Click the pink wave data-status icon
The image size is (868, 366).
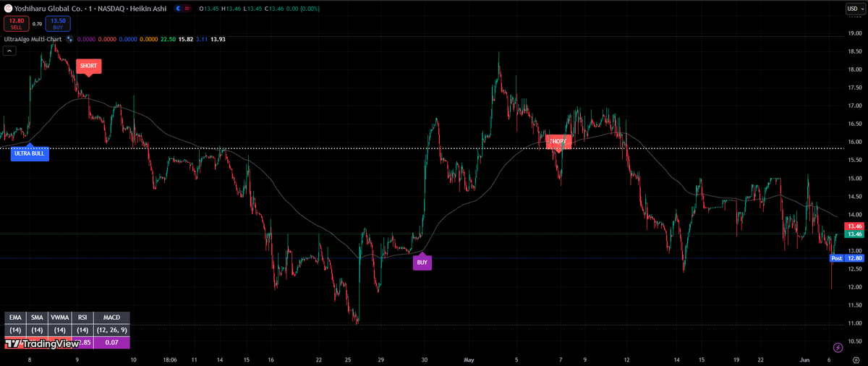point(188,8)
